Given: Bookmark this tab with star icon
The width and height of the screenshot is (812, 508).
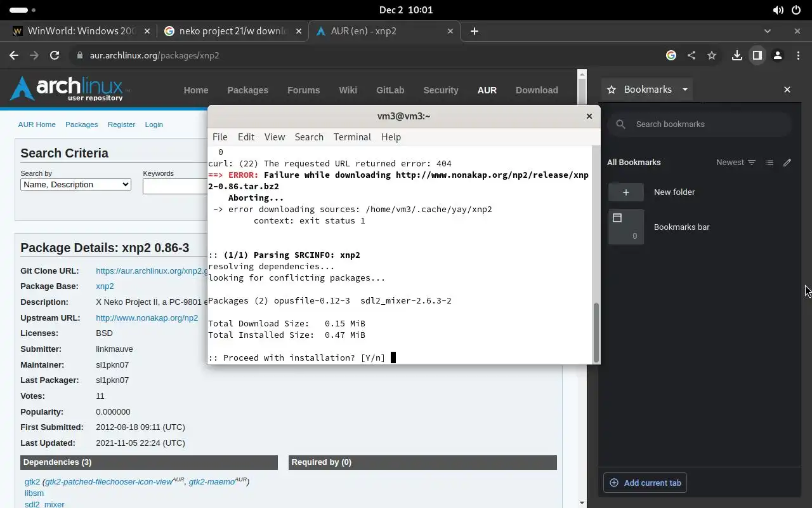Looking at the screenshot, I should 712,55.
